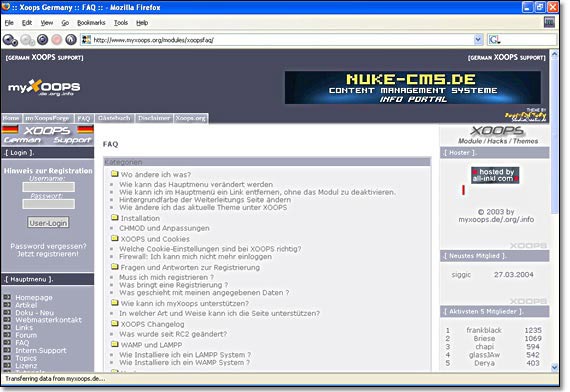Click the myXOOPS logo

(44, 88)
